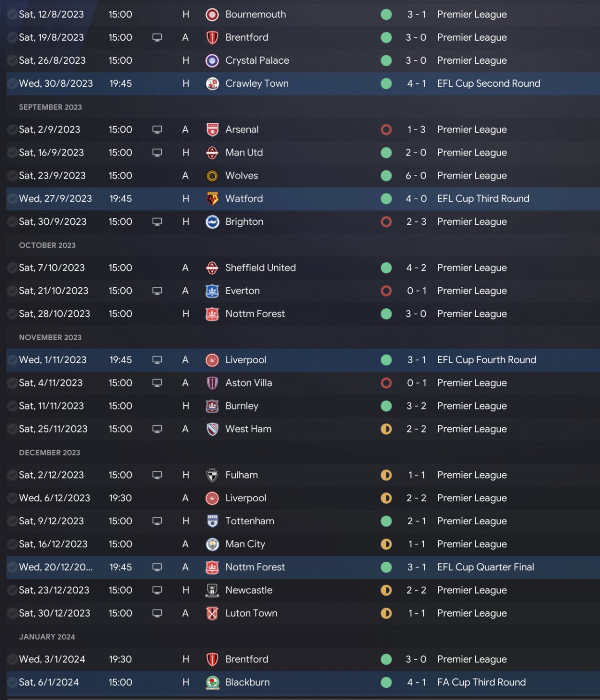Open the FA Cup Third Round competition link
Screen dimensions: 600x700
pos(481,682)
